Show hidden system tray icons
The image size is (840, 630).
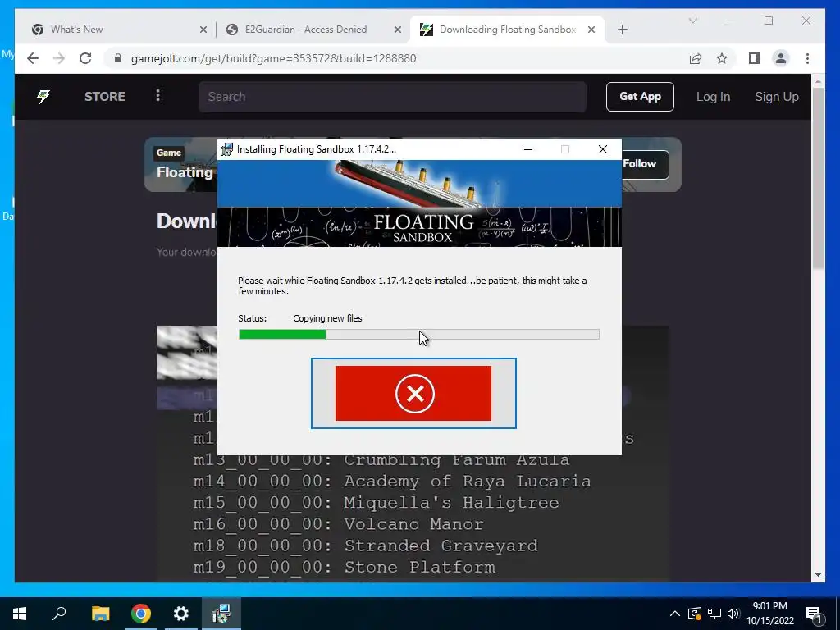675,614
